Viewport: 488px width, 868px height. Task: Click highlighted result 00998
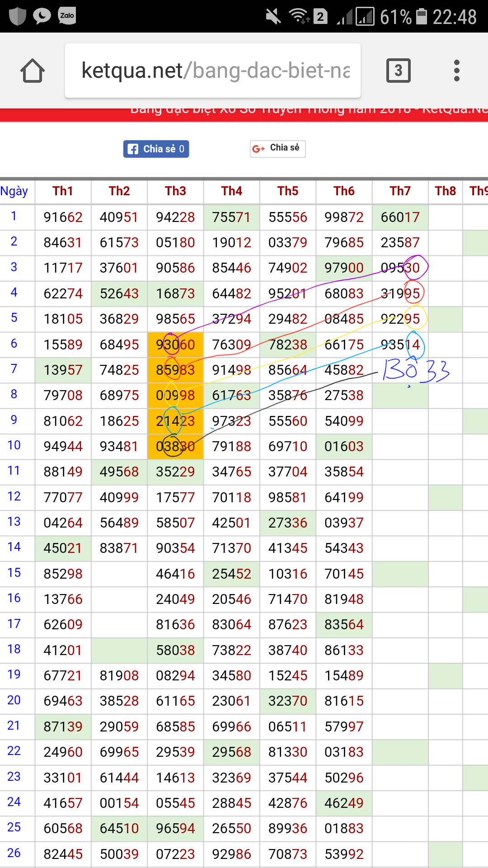click(x=175, y=396)
